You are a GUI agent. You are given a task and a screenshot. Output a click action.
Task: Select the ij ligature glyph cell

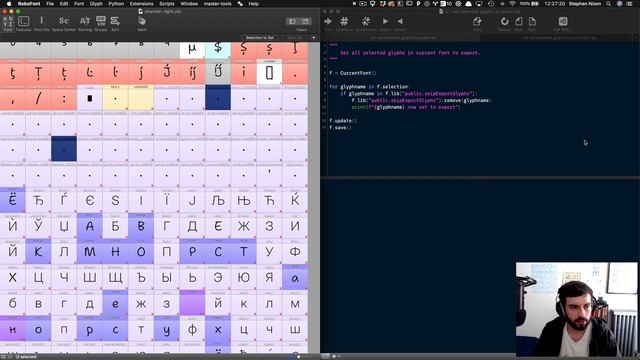[192, 72]
